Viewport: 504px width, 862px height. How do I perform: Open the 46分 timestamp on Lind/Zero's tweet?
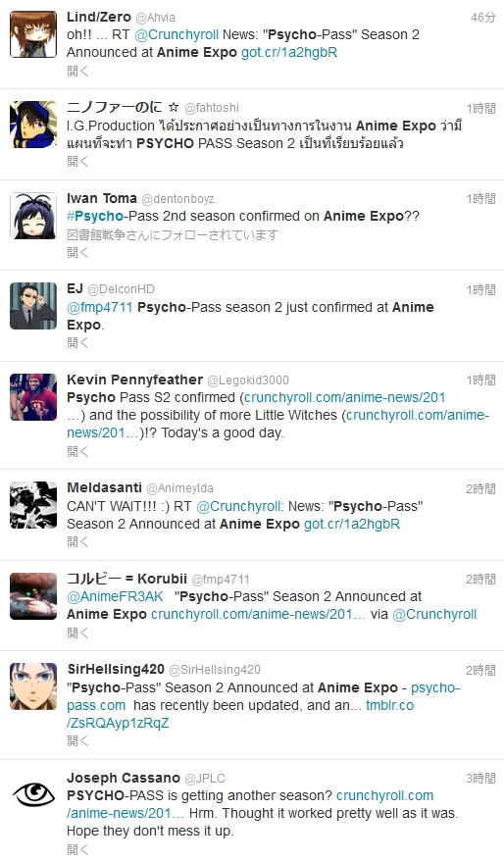click(483, 18)
